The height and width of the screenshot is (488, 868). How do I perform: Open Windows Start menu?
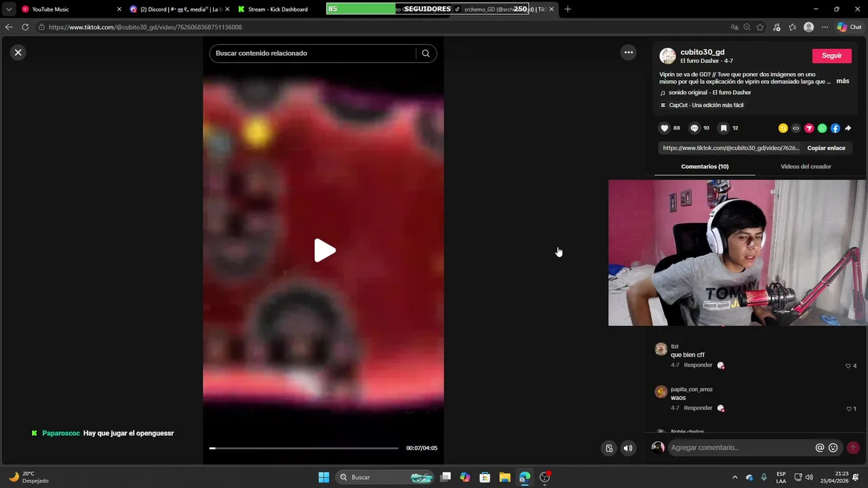[x=323, y=477]
